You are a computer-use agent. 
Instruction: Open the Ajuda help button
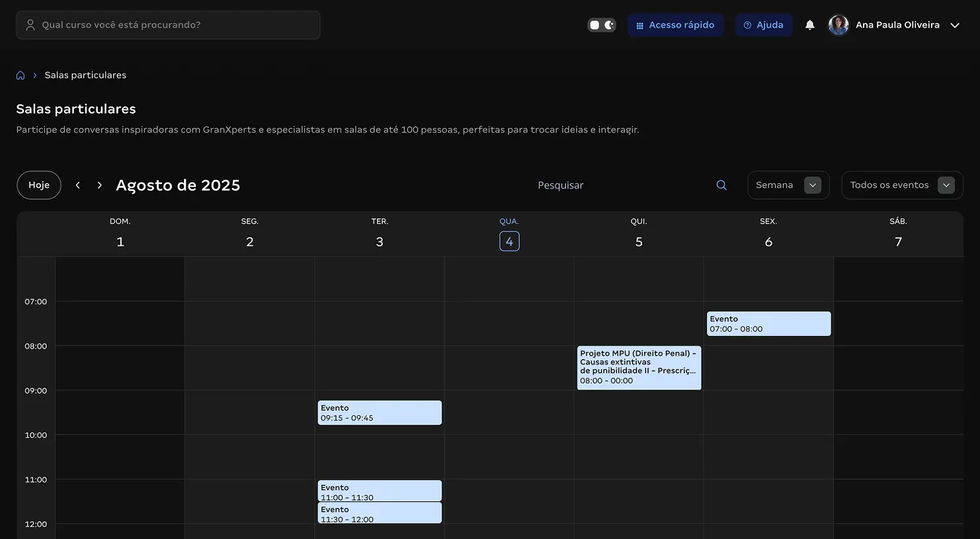(x=764, y=25)
